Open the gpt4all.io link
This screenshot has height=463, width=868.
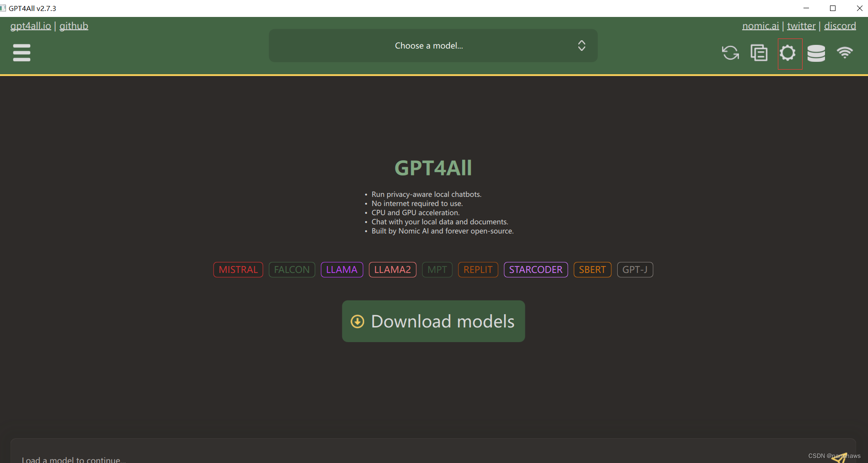pyautogui.click(x=31, y=26)
